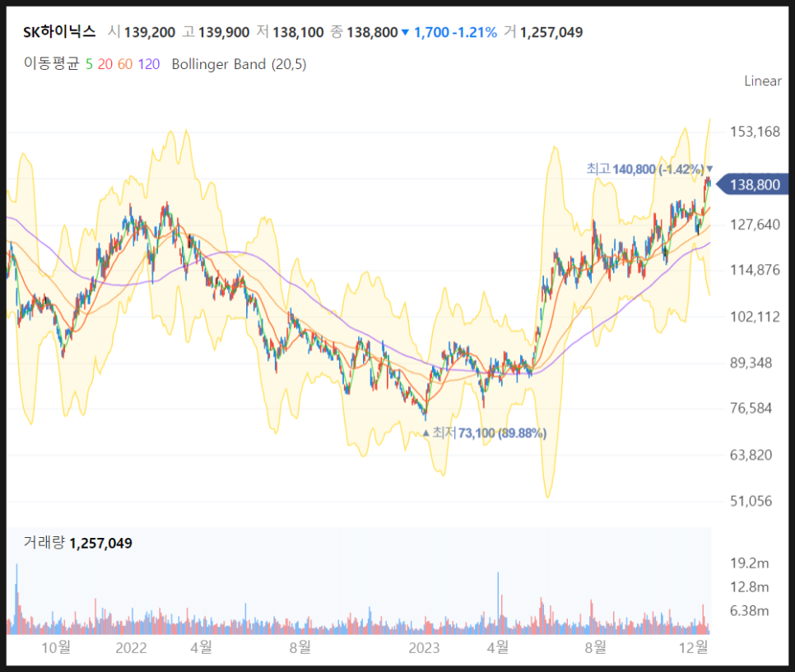795x672 pixels.
Task: Click the 127,640 price axis label
Action: coord(755,225)
